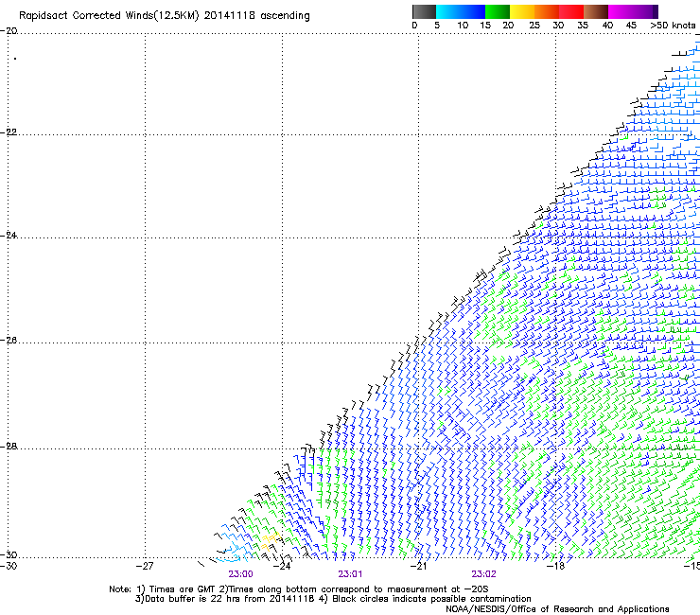
Task: Click the '23:02' purple time label
Action: tap(483, 574)
